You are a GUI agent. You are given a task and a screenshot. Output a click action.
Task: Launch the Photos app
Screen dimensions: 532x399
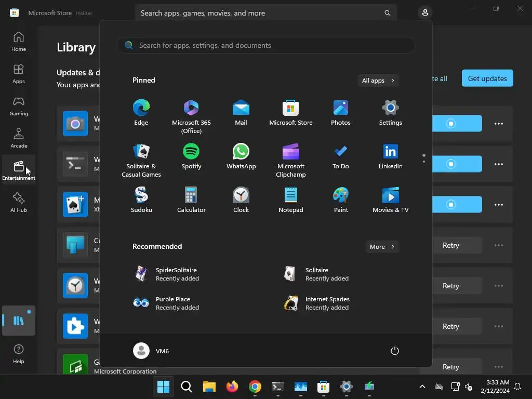(x=341, y=113)
